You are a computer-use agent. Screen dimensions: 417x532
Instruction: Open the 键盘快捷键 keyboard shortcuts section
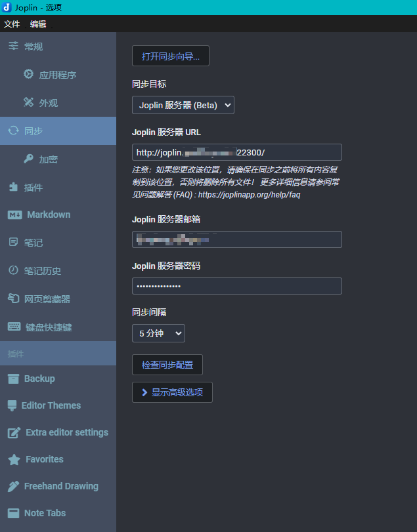click(x=58, y=327)
